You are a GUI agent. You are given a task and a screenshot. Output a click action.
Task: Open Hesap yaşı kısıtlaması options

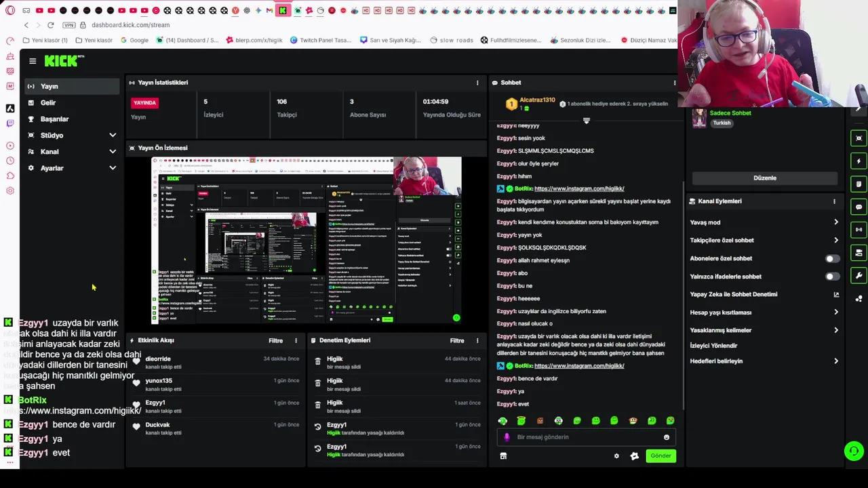pos(764,312)
